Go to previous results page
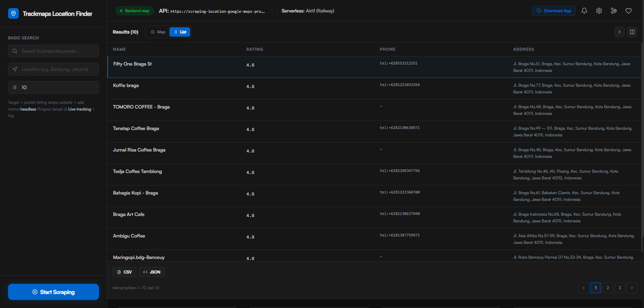644x308 pixels. [584, 288]
